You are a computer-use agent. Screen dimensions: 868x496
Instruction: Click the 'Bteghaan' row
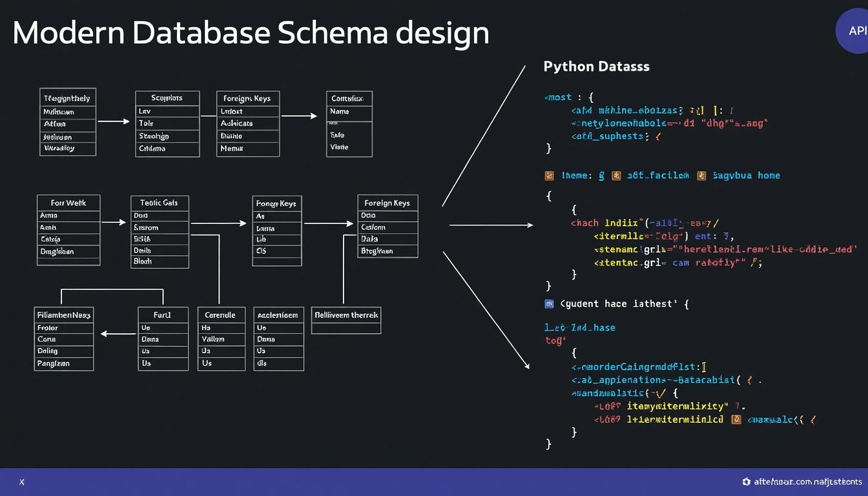click(387, 251)
